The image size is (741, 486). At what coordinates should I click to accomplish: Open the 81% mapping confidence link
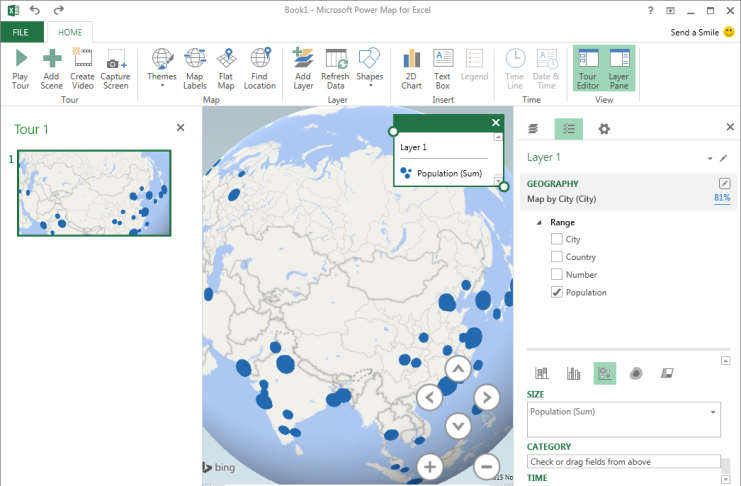(x=722, y=198)
